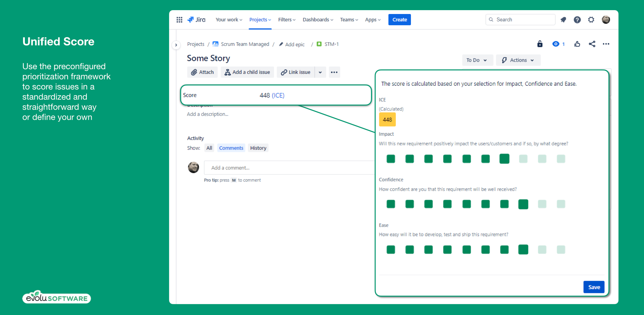This screenshot has width=644, height=315.
Task: Set Impact rating to first square
Action: click(391, 159)
